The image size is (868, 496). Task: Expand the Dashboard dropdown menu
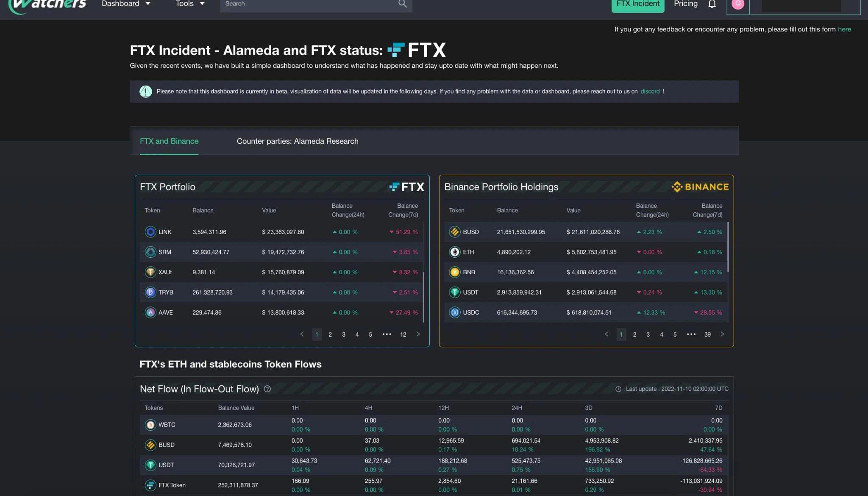126,4
